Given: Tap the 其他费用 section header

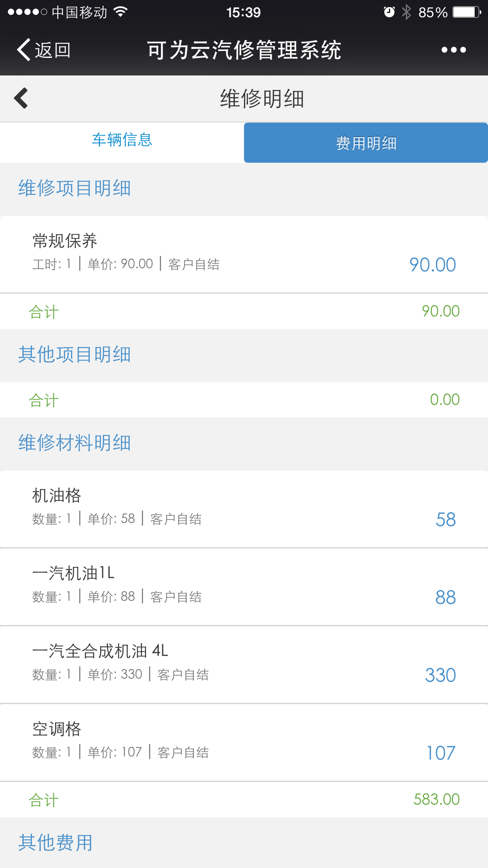Looking at the screenshot, I should coord(55,842).
